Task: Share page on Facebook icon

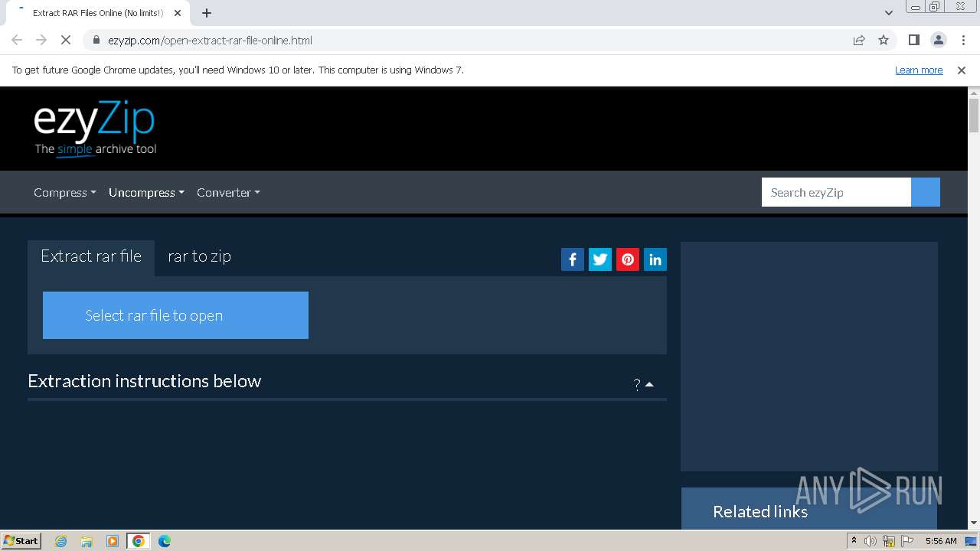Action: [x=573, y=259]
